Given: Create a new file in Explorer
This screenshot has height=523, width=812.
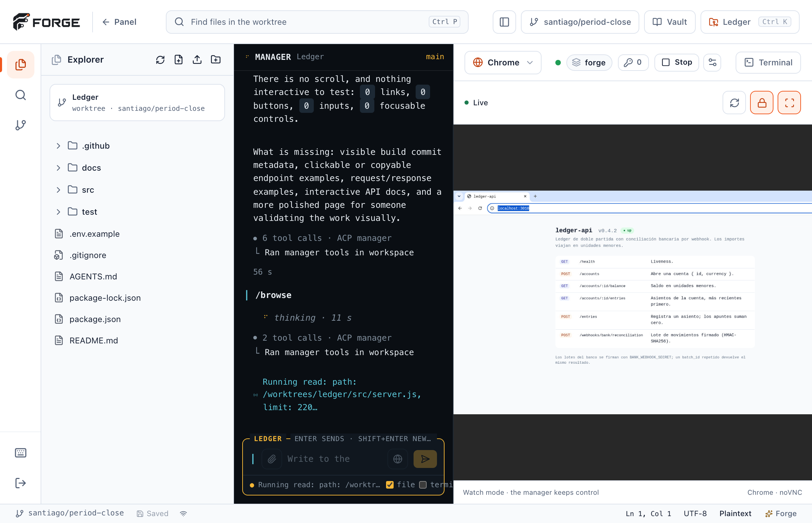Looking at the screenshot, I should 179,60.
